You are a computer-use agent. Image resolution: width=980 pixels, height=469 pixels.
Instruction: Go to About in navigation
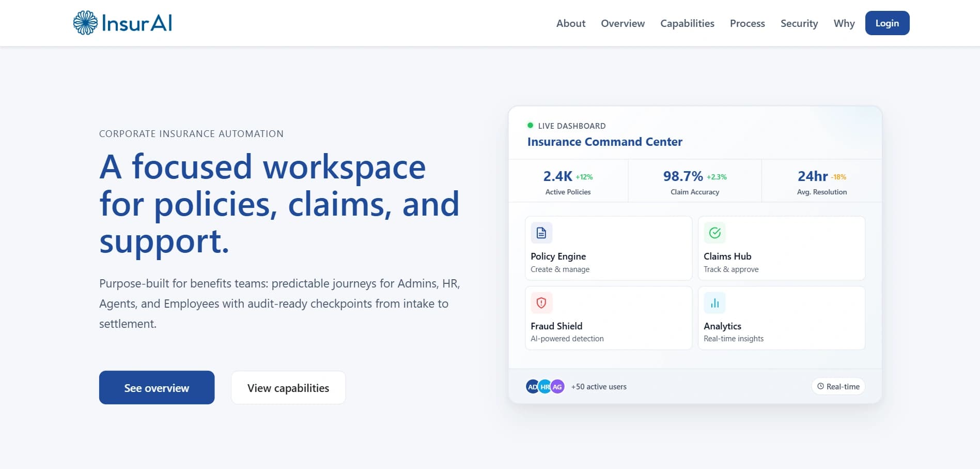click(571, 23)
